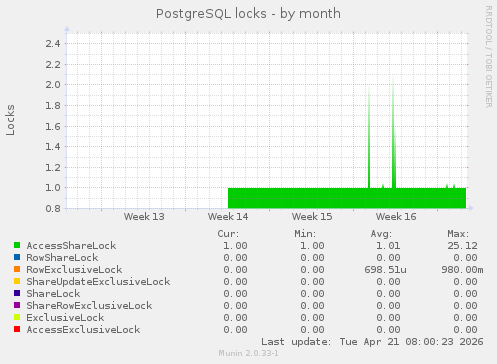Click the Min: column header

(x=305, y=234)
